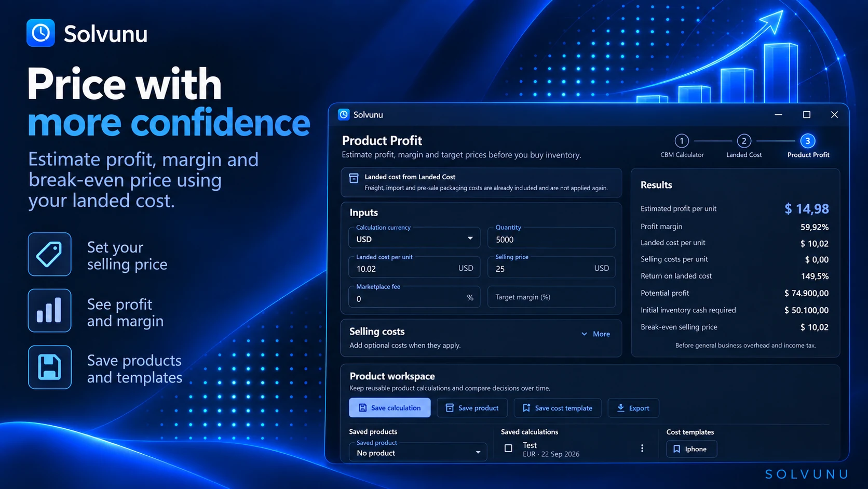
Task: Click the Export button
Action: [633, 408]
